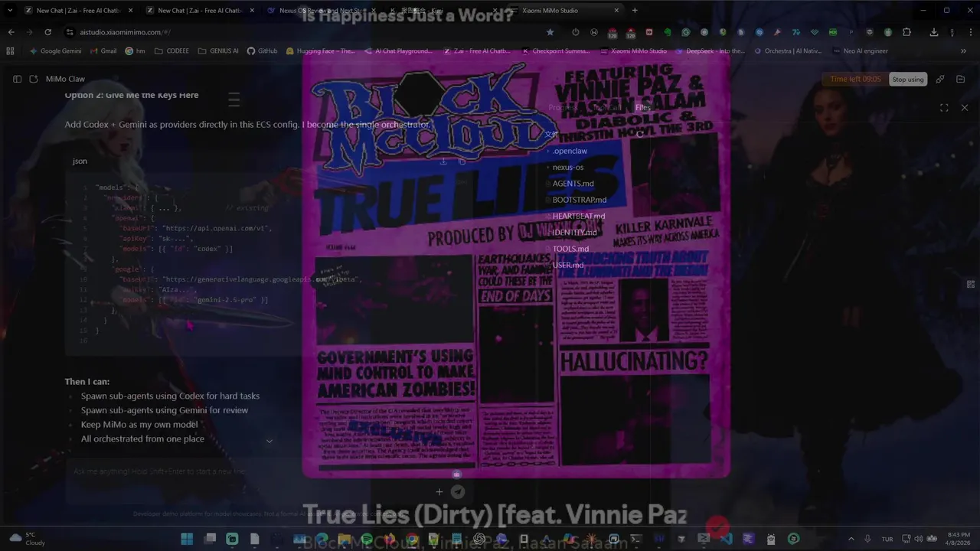Image resolution: width=980 pixels, height=551 pixels.
Task: Click the scroll-down chevron in the chat
Action: tap(269, 441)
